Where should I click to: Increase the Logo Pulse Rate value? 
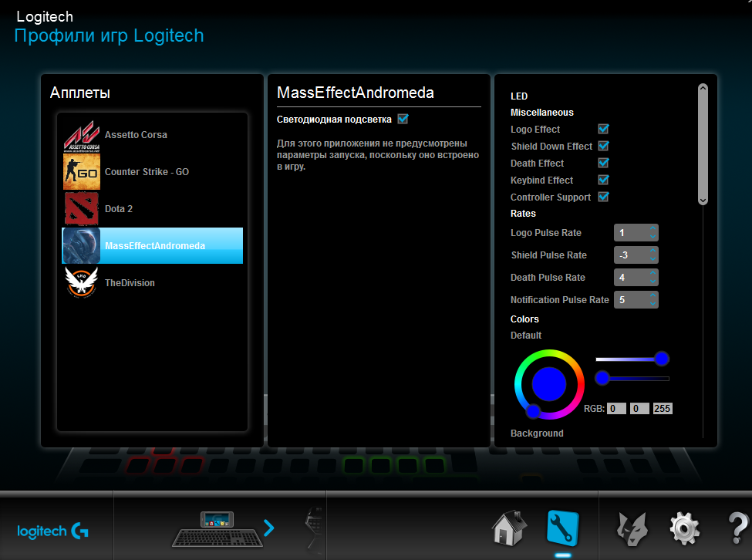click(x=653, y=228)
